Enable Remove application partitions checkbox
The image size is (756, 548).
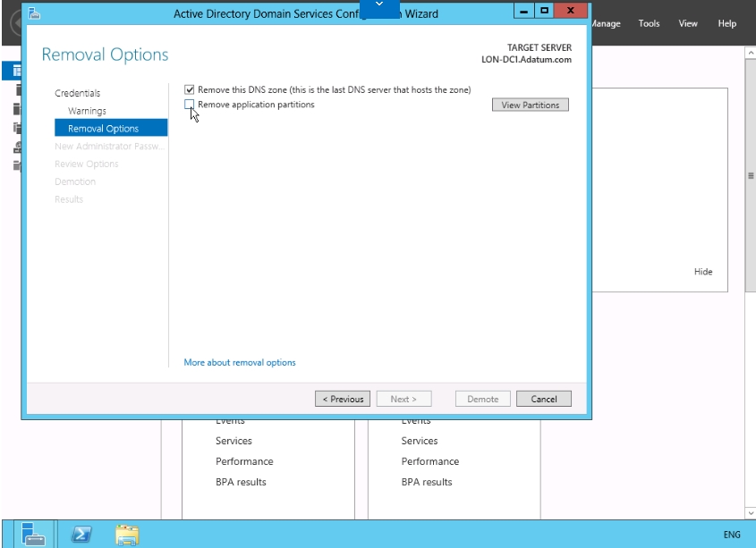(189, 105)
